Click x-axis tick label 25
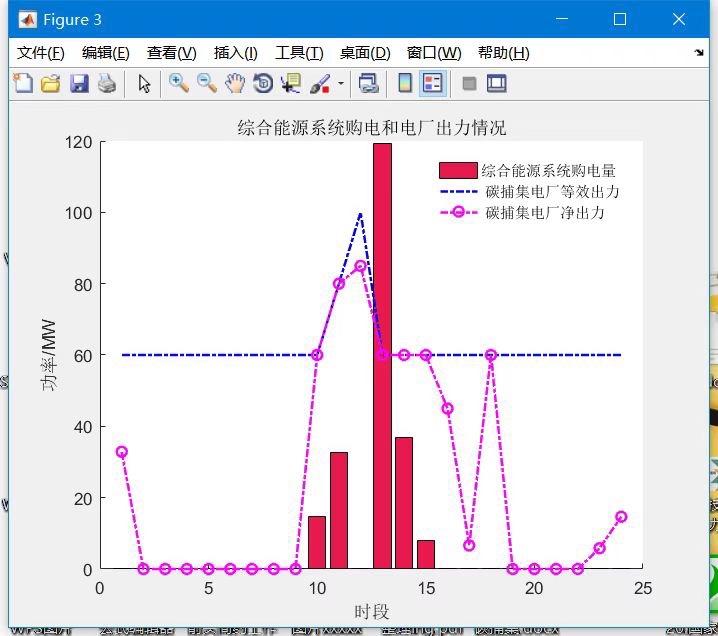Image resolution: width=718 pixels, height=636 pixels. (x=643, y=588)
